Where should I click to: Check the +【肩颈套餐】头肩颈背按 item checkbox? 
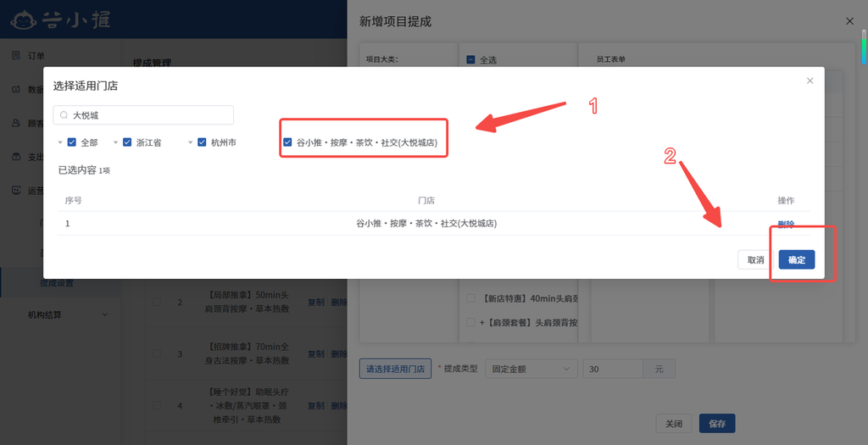tap(470, 322)
